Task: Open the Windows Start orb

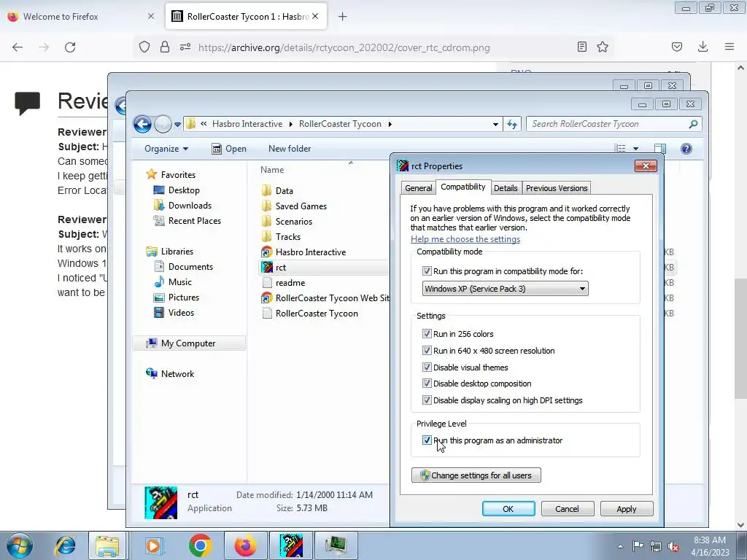Action: point(20,545)
